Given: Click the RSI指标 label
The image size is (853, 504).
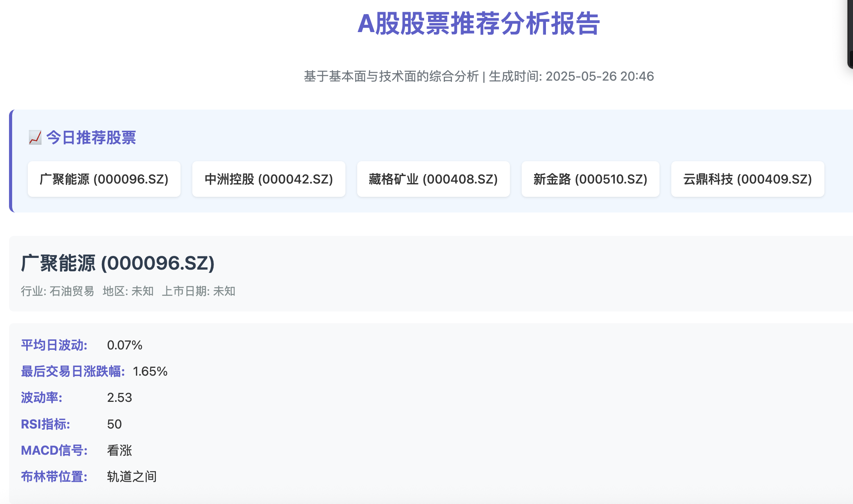Looking at the screenshot, I should (x=45, y=424).
